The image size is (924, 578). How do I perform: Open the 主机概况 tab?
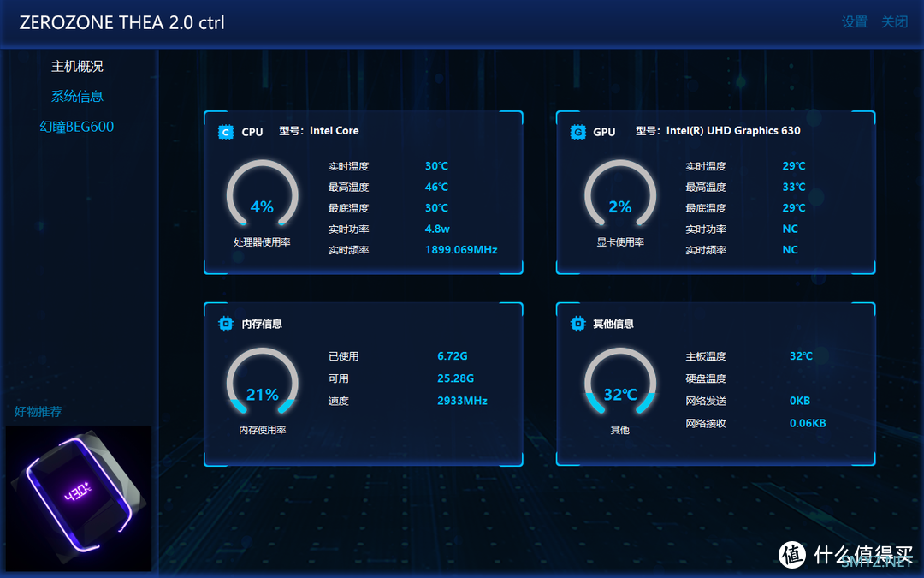(x=77, y=67)
